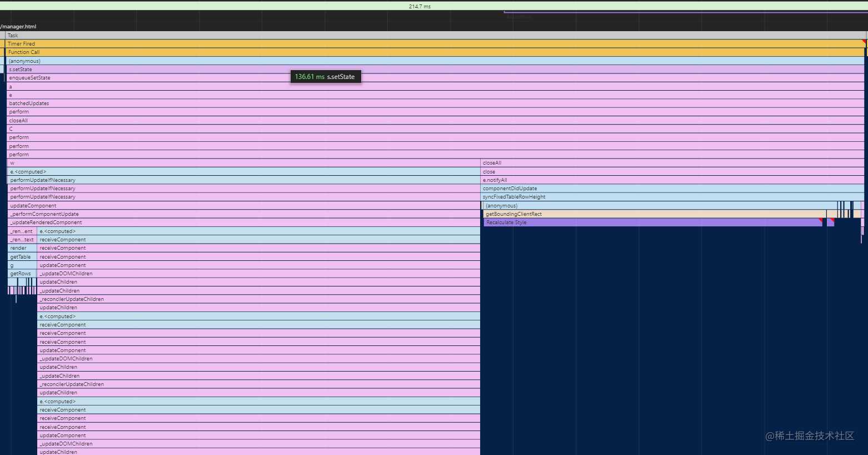The height and width of the screenshot is (455, 868).
Task: Click the single-letter C call frame
Action: point(435,129)
